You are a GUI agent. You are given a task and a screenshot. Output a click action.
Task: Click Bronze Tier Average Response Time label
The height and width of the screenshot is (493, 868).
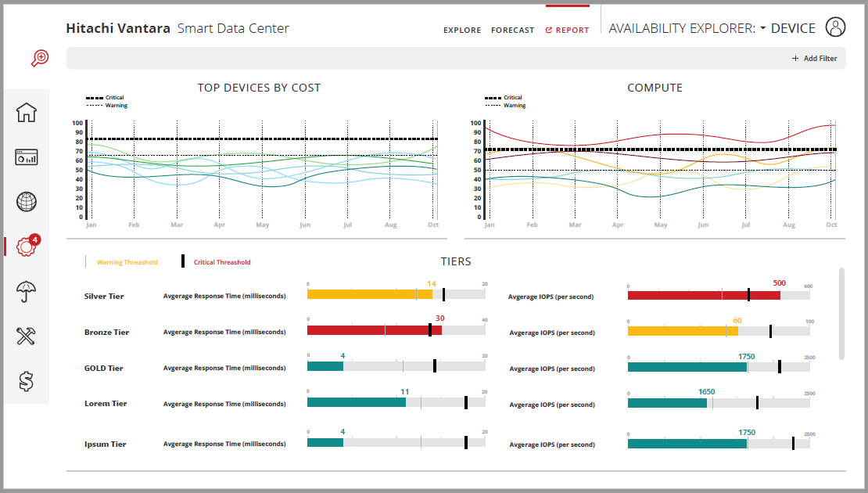click(x=224, y=333)
